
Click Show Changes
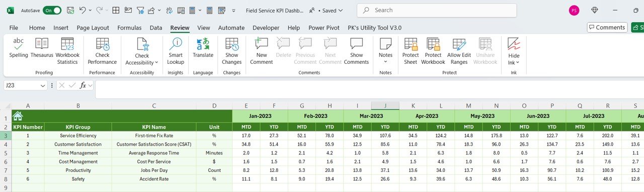point(231,51)
